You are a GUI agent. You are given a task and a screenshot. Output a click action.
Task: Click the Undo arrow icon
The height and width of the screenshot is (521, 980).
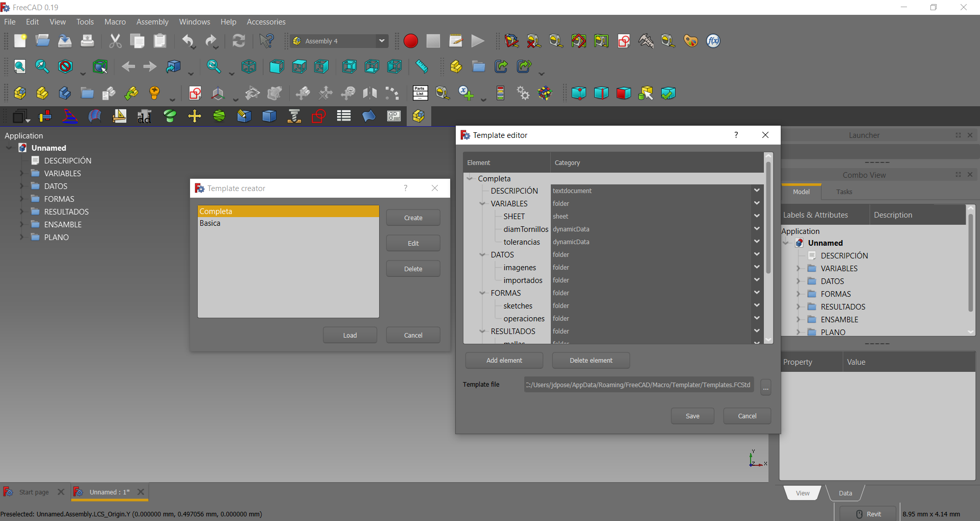(x=189, y=41)
